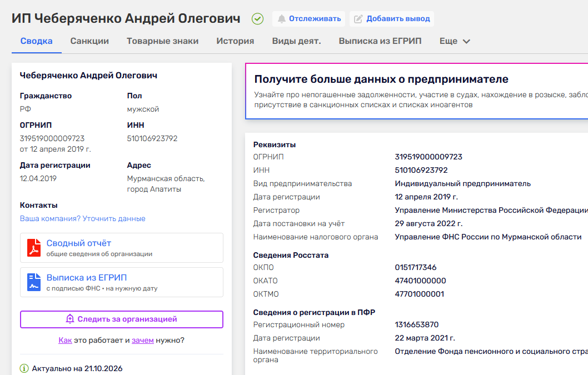The width and height of the screenshot is (588, 375).
Task: Click the green info icon near Актуально
Action: (x=24, y=368)
